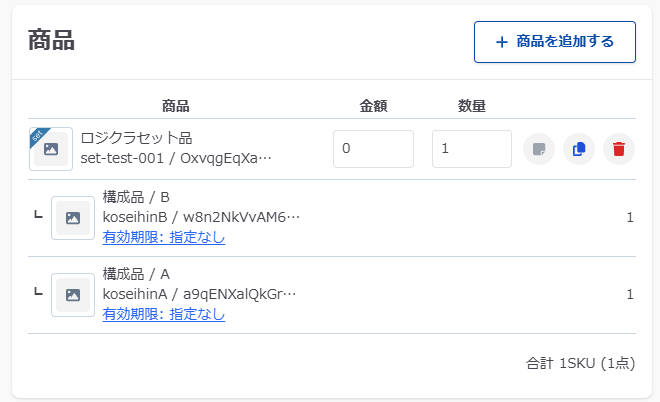Click the tree branch marker beside 構成品 / B
Screen dimensions: 660x402
pyautogui.click(x=38, y=215)
